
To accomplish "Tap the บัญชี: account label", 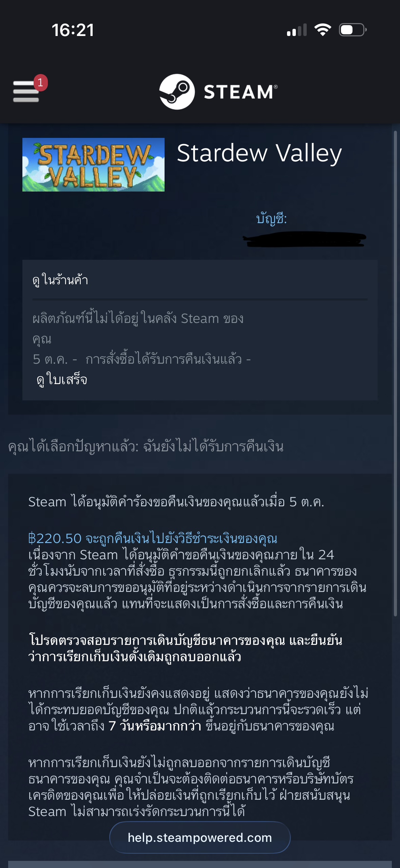I will 271,218.
